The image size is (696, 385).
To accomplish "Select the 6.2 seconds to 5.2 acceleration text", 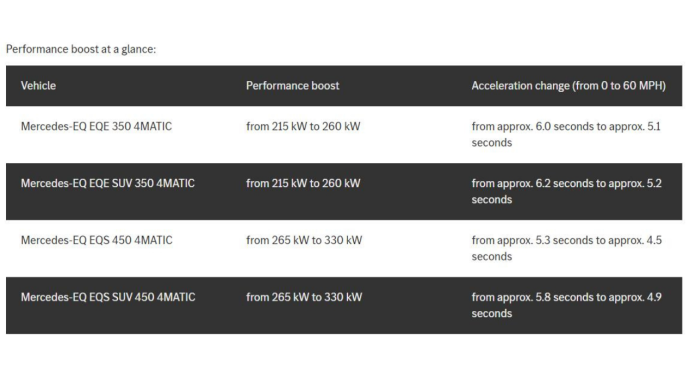I will 566,191.
